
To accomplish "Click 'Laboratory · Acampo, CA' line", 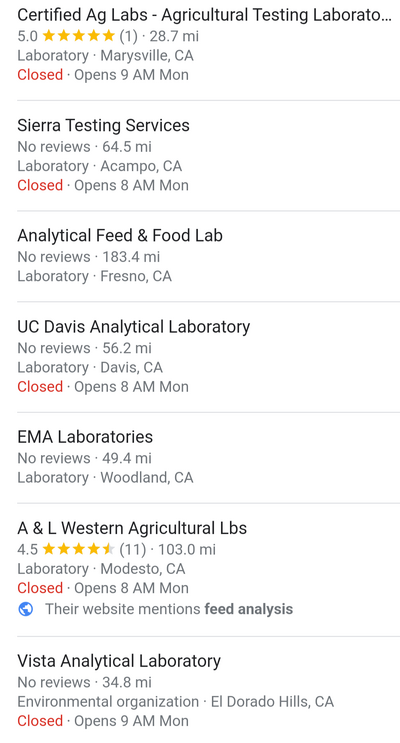I will [x=100, y=166].
